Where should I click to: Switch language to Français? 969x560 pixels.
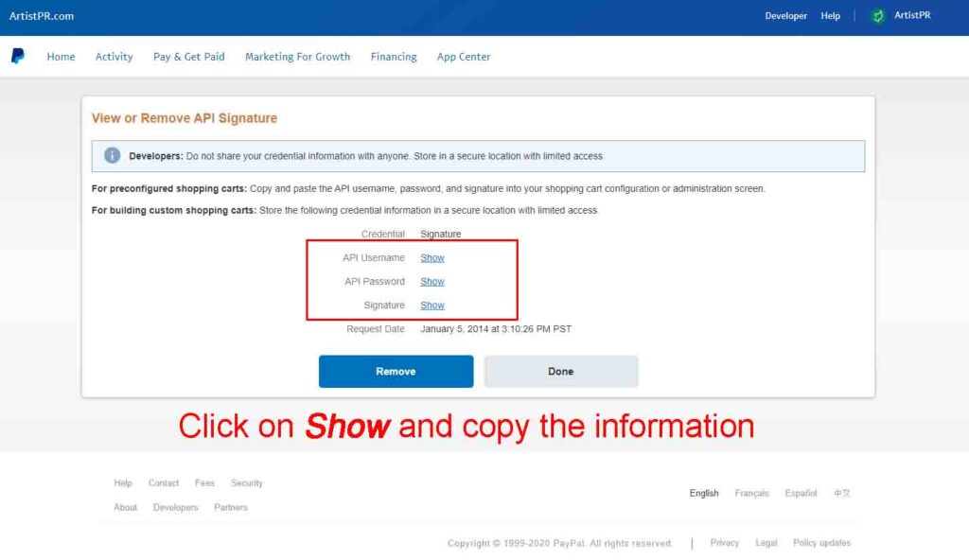pyautogui.click(x=751, y=493)
